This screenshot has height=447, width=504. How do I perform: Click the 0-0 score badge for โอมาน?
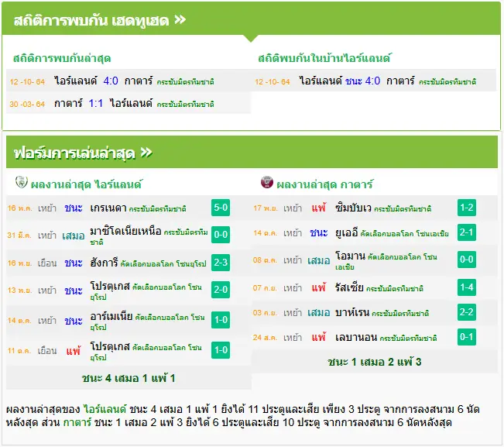467,260
